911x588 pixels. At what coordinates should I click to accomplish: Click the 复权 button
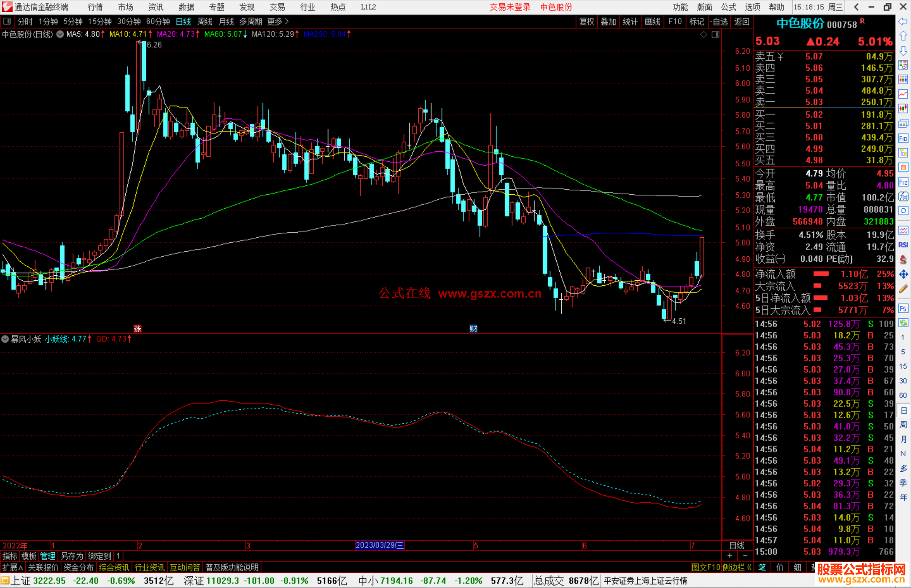[x=587, y=21]
